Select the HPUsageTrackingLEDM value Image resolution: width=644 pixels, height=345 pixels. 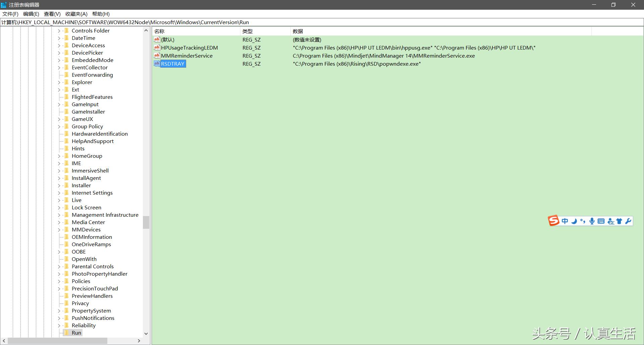[x=190, y=48]
